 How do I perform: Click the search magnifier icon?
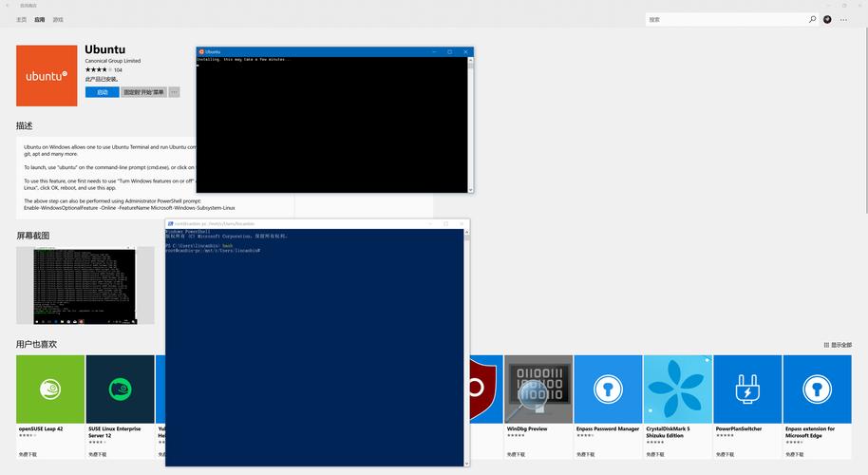(x=813, y=19)
